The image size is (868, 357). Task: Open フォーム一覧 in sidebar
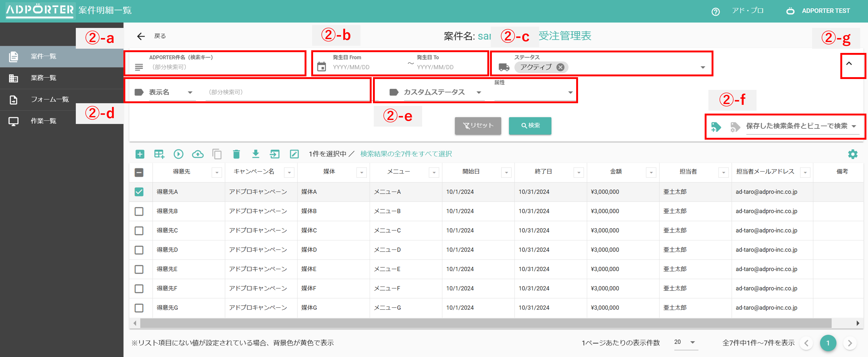[62, 99]
